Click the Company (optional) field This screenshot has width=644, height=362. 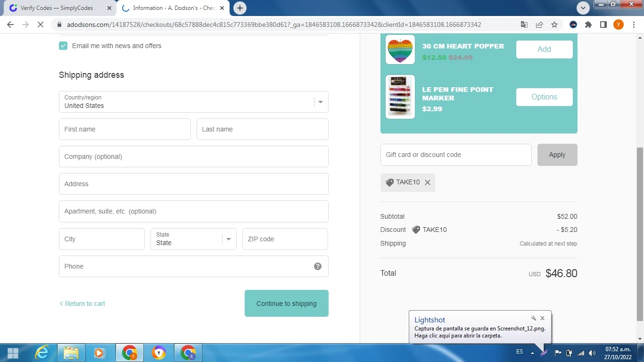(x=193, y=156)
